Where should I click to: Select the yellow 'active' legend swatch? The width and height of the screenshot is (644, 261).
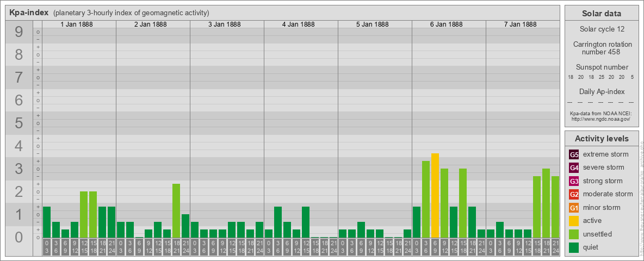[x=574, y=221]
